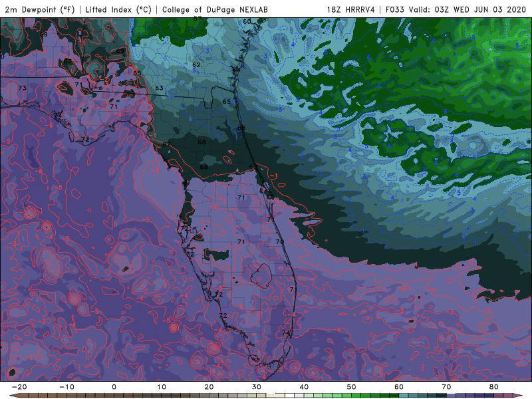The width and height of the screenshot is (532, 399).
Task: Click the "Lifted Index (°C)" title text
Action: tap(118, 9)
